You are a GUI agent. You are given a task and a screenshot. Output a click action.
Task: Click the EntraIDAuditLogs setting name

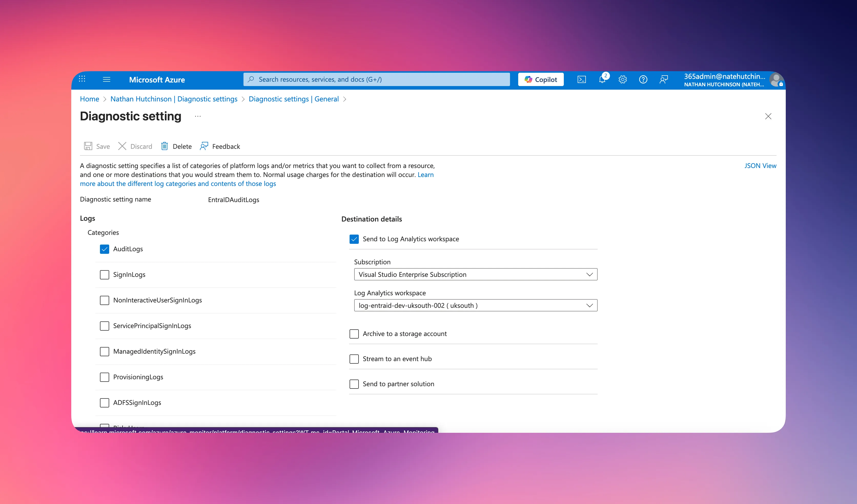pos(234,200)
